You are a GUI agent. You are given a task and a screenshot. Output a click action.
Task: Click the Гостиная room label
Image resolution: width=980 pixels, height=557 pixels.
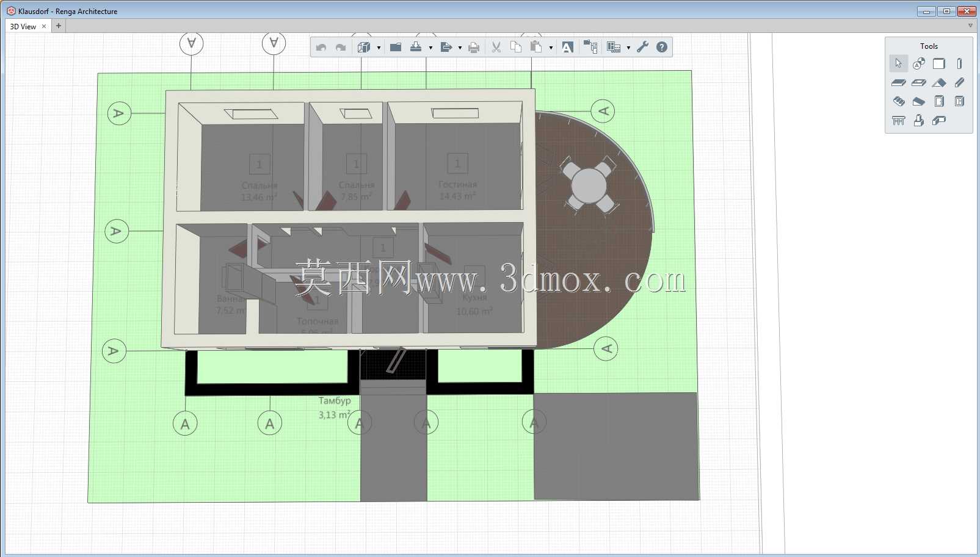(457, 184)
